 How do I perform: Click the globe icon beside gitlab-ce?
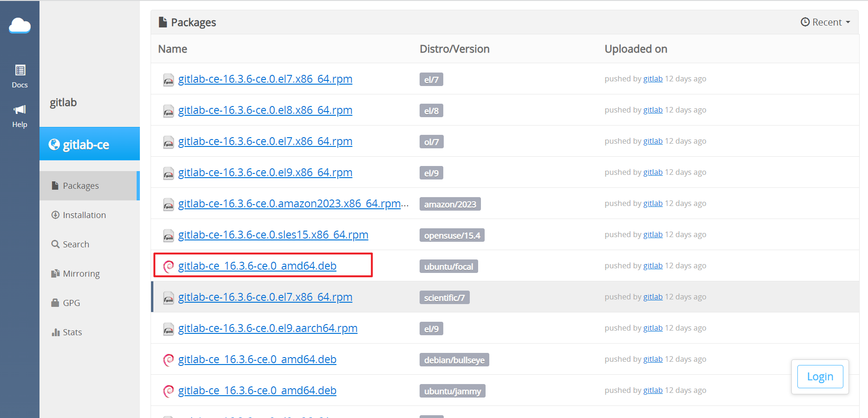tap(54, 145)
